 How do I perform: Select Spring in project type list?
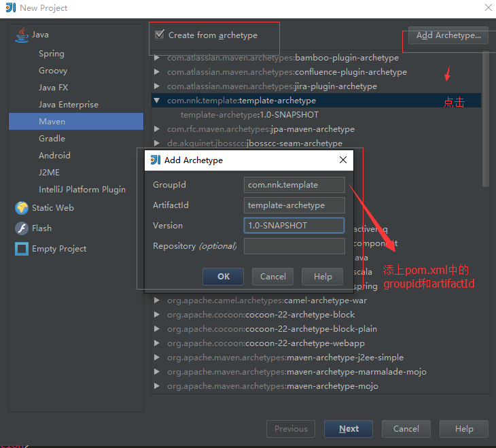pos(52,54)
